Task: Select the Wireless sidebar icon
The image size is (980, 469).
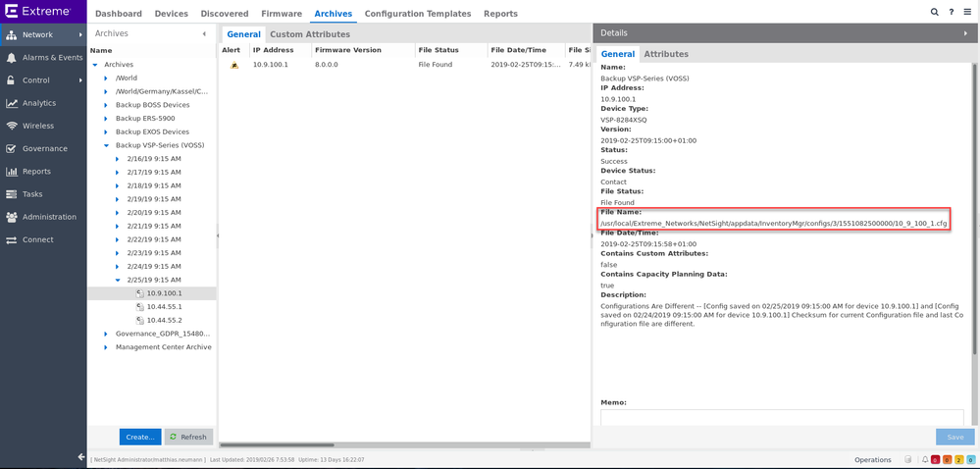Action: click(12, 126)
